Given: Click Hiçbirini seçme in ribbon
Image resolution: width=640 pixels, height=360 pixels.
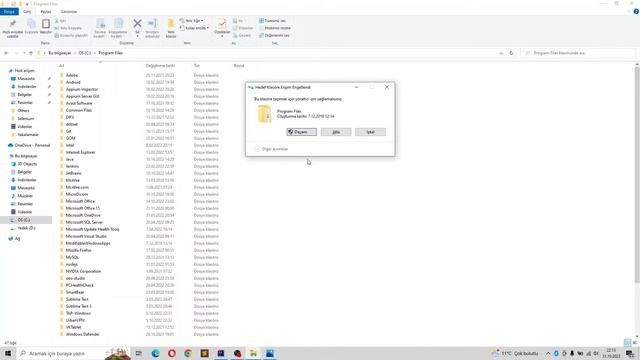Looking at the screenshot, I should coord(275,28).
